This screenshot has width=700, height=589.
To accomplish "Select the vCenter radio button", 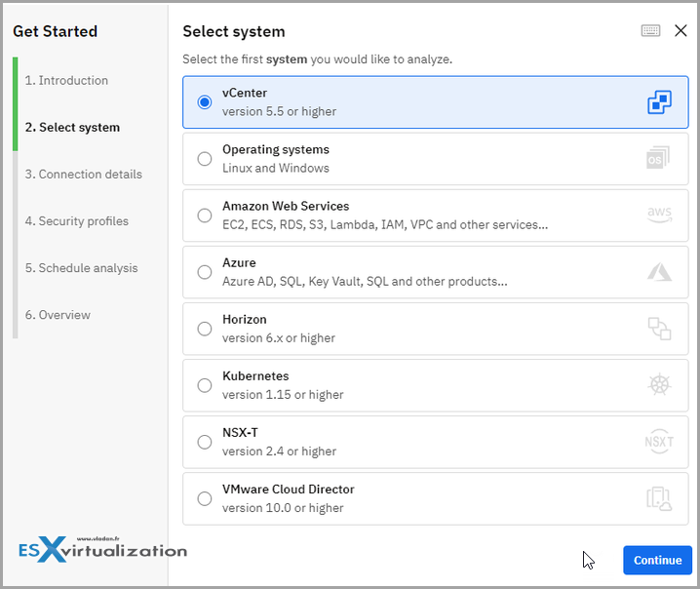I will point(205,102).
